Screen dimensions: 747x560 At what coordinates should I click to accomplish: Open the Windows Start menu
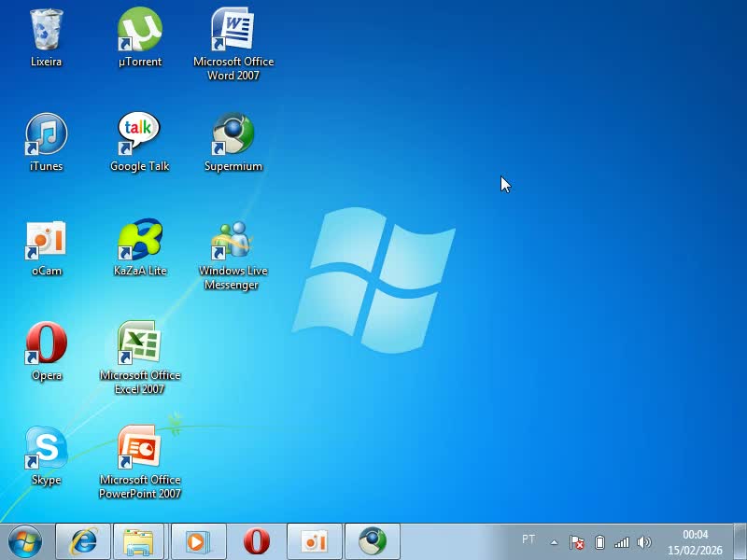(25, 541)
